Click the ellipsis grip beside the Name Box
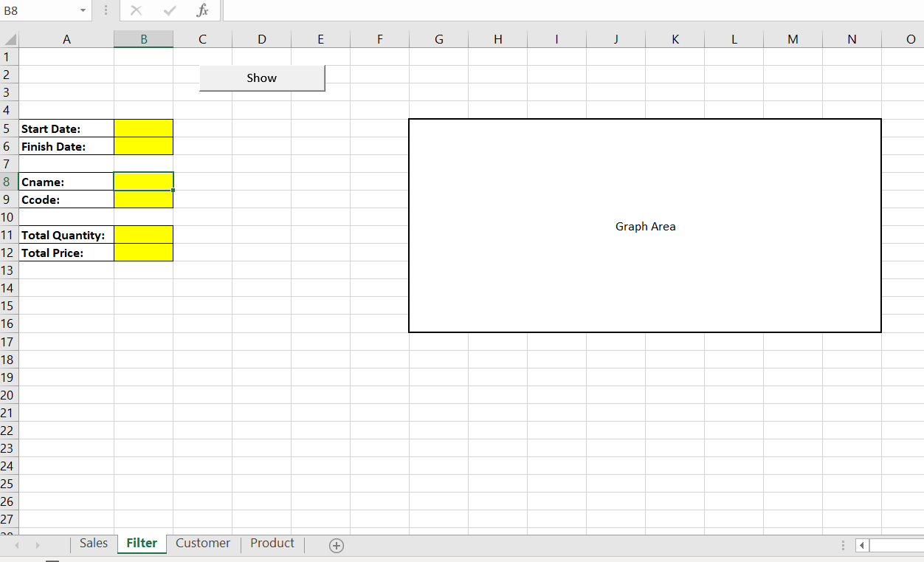This screenshot has width=924, height=562. (106, 10)
